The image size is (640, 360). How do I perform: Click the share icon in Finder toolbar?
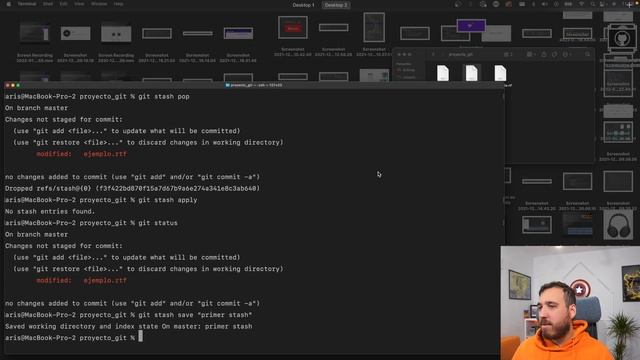point(544,54)
